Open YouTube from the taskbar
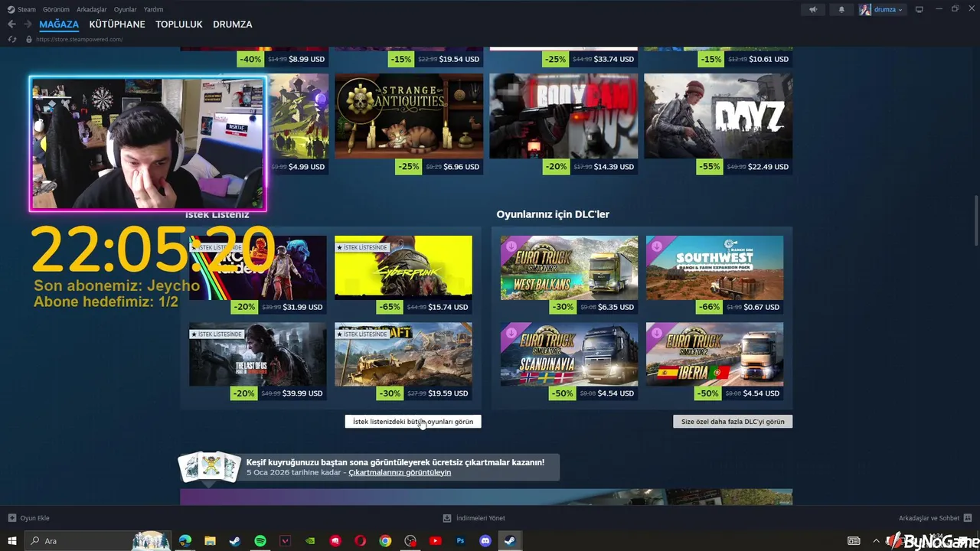Screen dimensions: 980x551 (x=435, y=541)
